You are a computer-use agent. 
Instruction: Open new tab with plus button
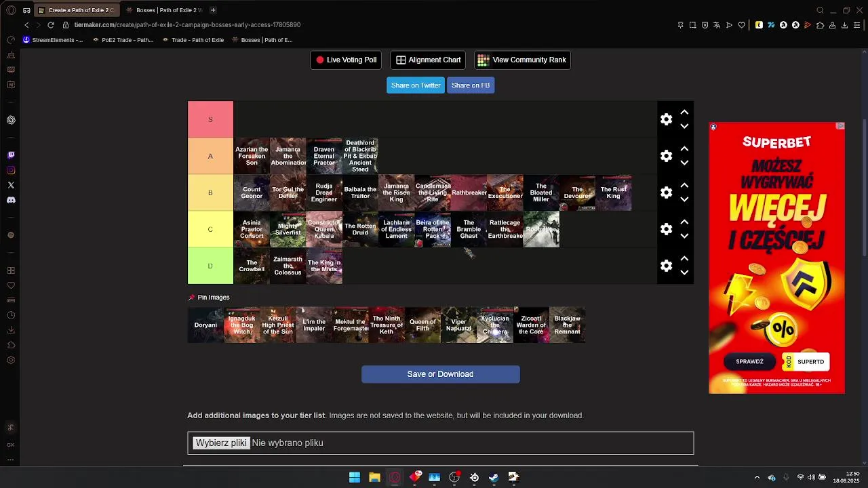tap(213, 10)
